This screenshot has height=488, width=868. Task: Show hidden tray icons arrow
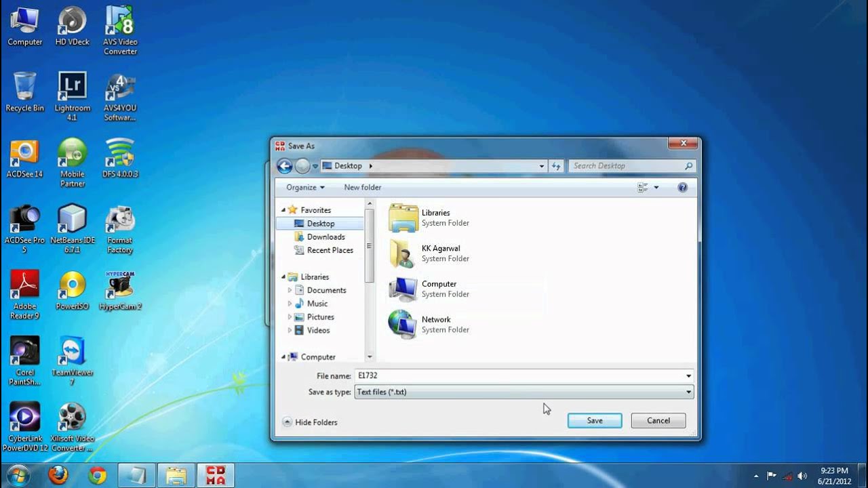[755, 476]
